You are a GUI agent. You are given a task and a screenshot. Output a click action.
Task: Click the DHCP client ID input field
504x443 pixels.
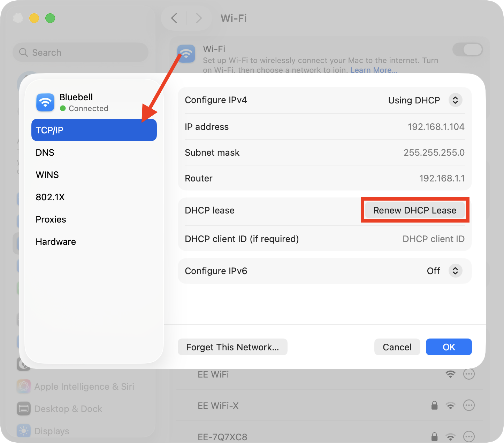coord(433,239)
